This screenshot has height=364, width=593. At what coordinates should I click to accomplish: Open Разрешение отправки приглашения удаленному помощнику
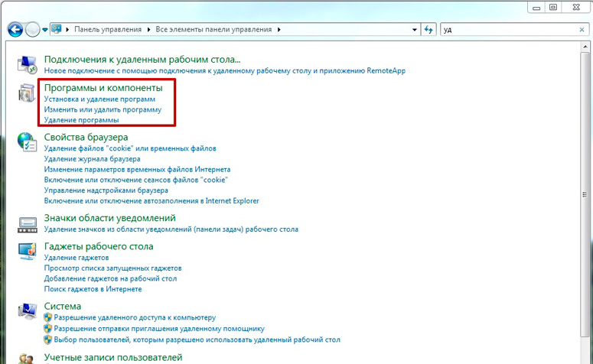click(x=159, y=329)
